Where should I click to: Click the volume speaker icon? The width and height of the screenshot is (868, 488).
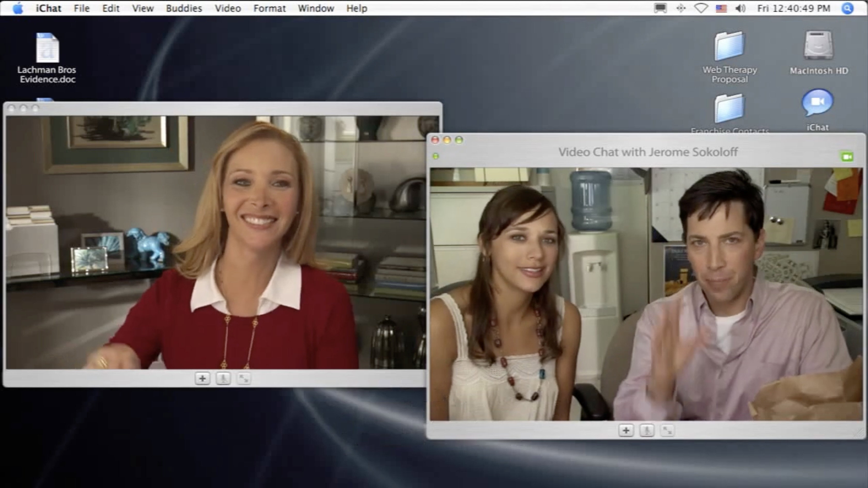(740, 8)
